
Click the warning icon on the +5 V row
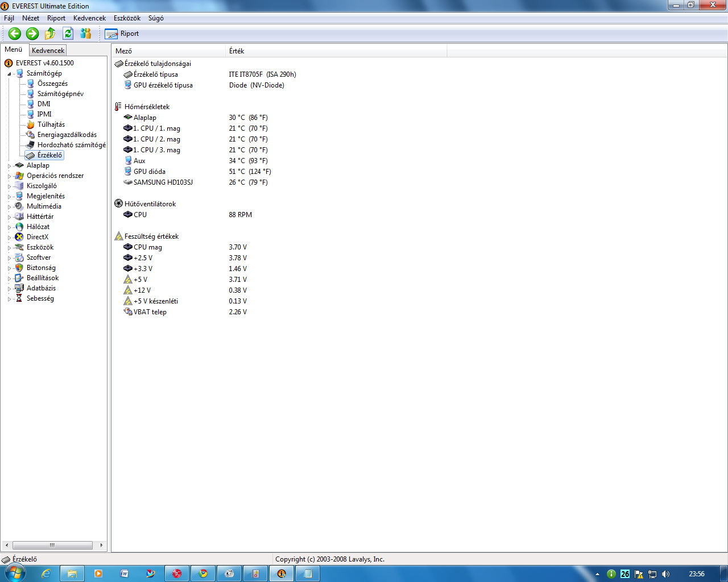(x=128, y=280)
